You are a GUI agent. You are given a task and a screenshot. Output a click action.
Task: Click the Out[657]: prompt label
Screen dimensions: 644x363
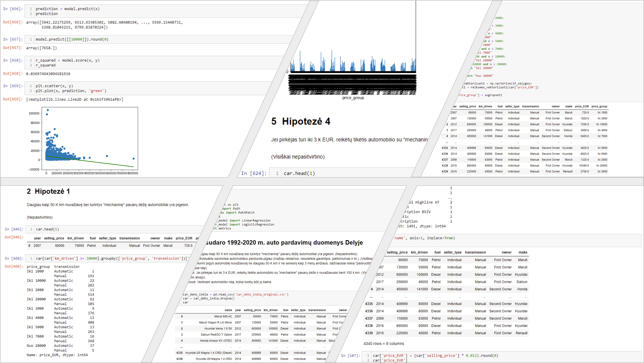[x=13, y=48]
